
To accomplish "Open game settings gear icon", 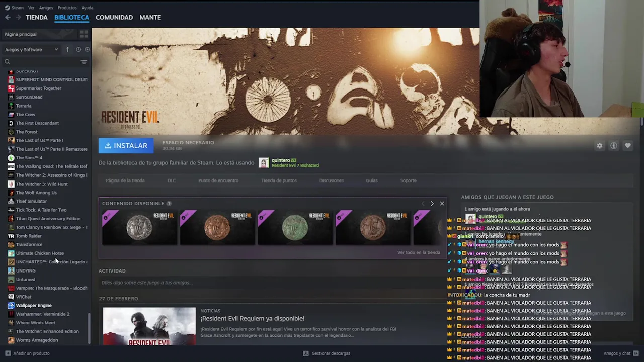I will [x=599, y=146].
